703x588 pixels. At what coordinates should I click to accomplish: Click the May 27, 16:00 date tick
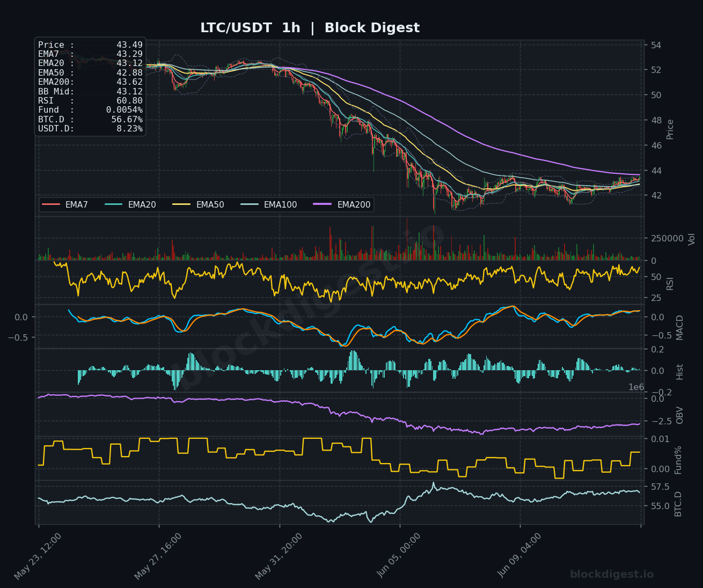click(x=158, y=556)
